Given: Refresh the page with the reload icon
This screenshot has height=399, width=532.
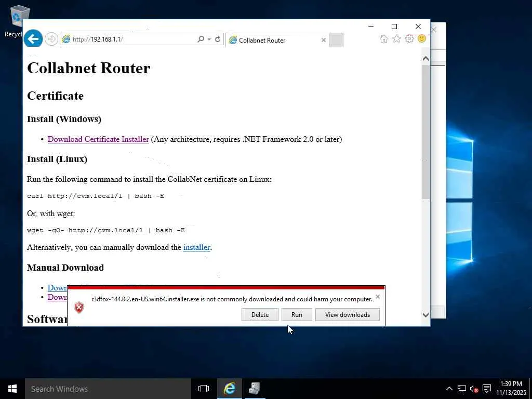Looking at the screenshot, I should [218, 39].
